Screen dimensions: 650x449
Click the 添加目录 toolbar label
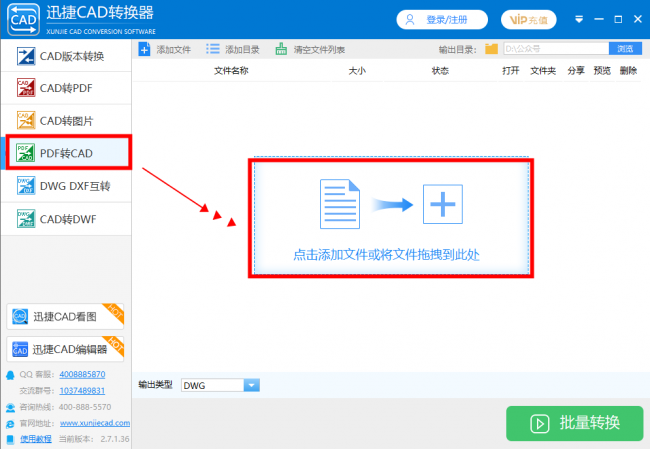tap(242, 50)
